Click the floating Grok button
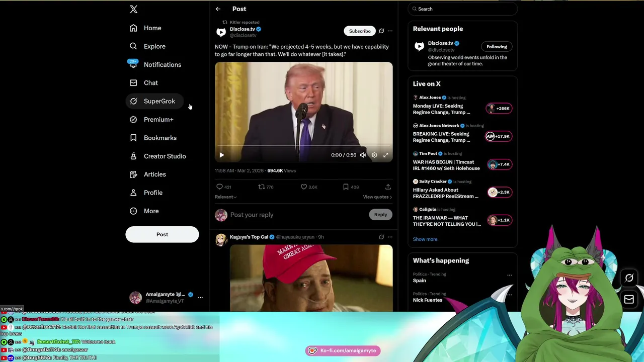Viewport: 644px width, 362px height. 629,278
